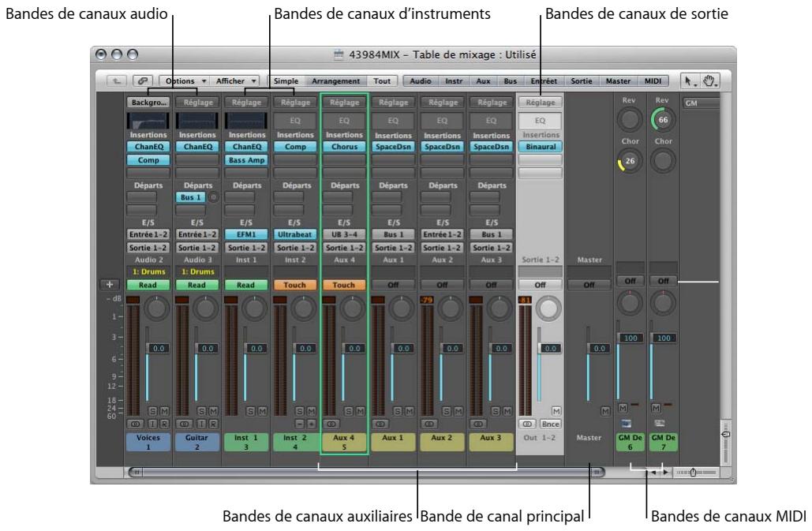Screen dimensions: 812x531
Task: Open Read automation mode on Voices channel
Action: [x=148, y=285]
